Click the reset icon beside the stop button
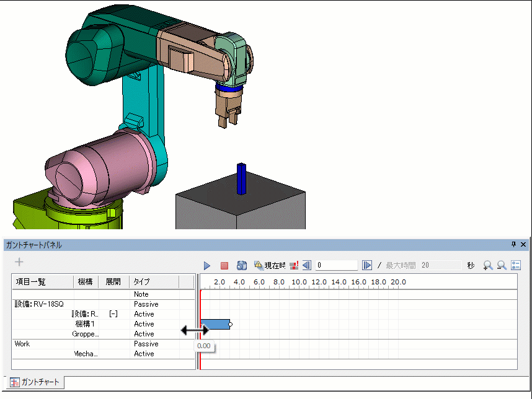 (x=242, y=265)
